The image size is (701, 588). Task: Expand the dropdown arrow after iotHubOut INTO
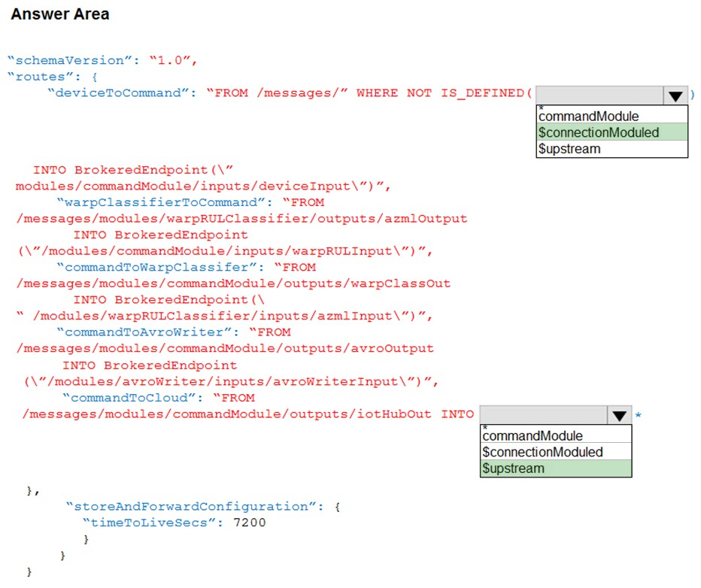pyautogui.click(x=619, y=415)
